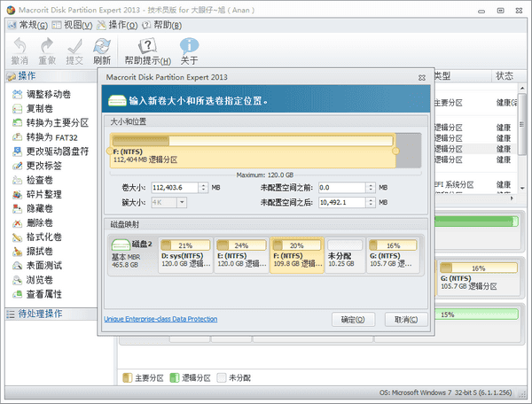
Task: Click the Redo (重做) toolbar icon
Action: (47, 51)
